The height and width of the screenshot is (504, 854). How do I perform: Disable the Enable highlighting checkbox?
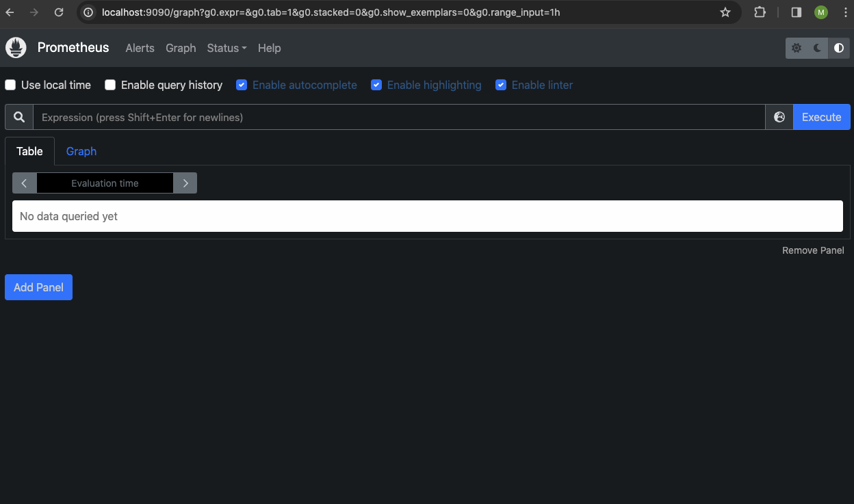pos(376,85)
